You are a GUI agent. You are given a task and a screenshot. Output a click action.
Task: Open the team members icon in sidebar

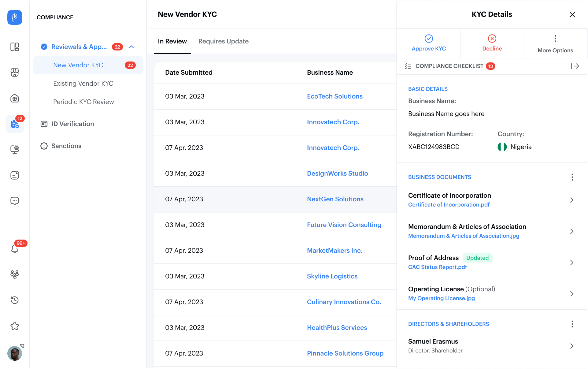(14, 274)
